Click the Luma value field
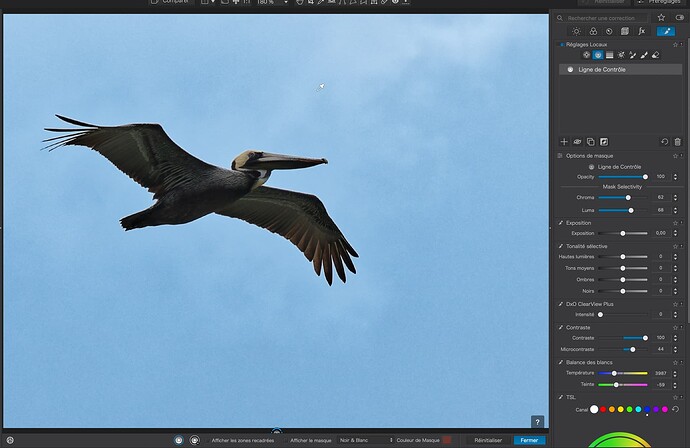Viewport: 690px width, 448px height. 661,210
